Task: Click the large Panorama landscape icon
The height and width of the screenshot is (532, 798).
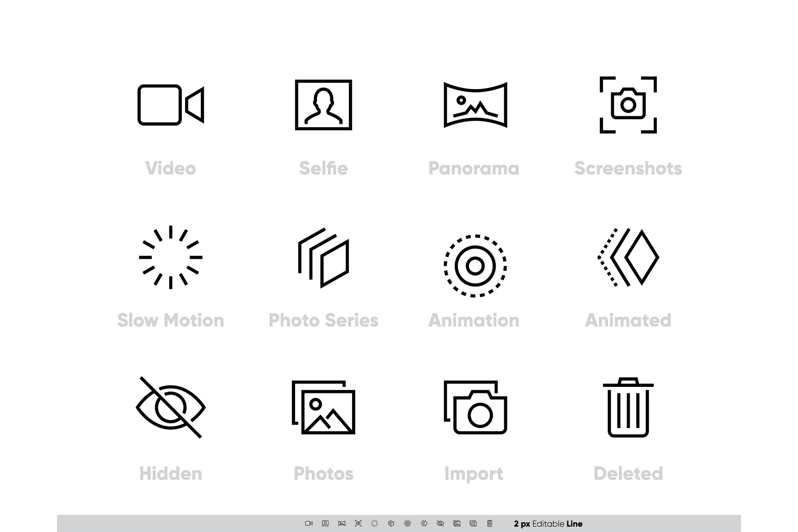Action: (x=475, y=105)
